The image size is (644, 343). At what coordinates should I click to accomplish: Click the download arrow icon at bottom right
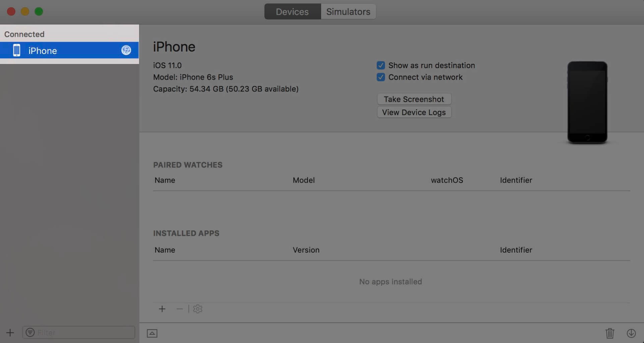tap(631, 333)
